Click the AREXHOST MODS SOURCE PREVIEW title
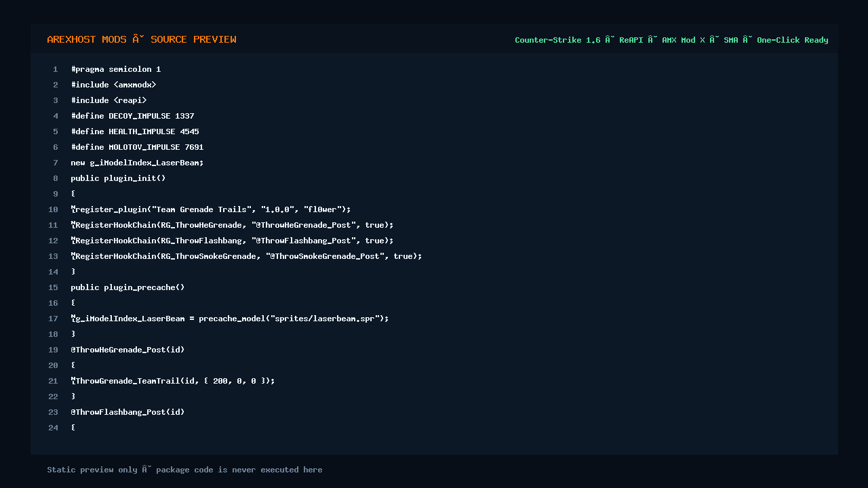The height and width of the screenshot is (488, 868). [x=142, y=39]
